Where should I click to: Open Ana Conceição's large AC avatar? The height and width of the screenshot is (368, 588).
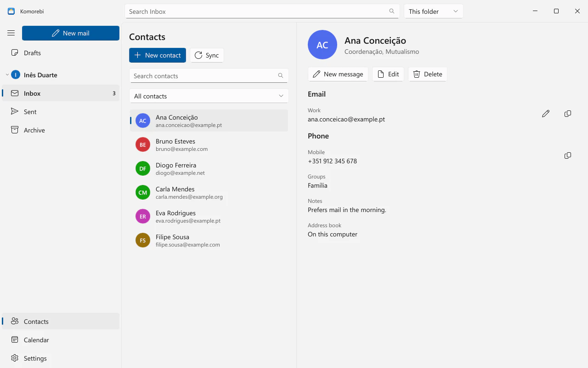point(322,45)
